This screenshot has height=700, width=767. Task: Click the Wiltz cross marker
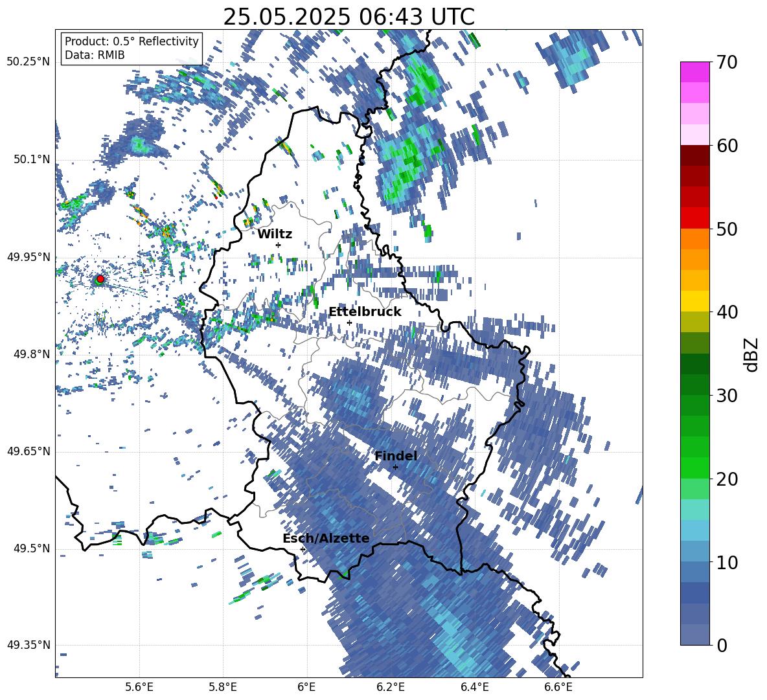[279, 245]
